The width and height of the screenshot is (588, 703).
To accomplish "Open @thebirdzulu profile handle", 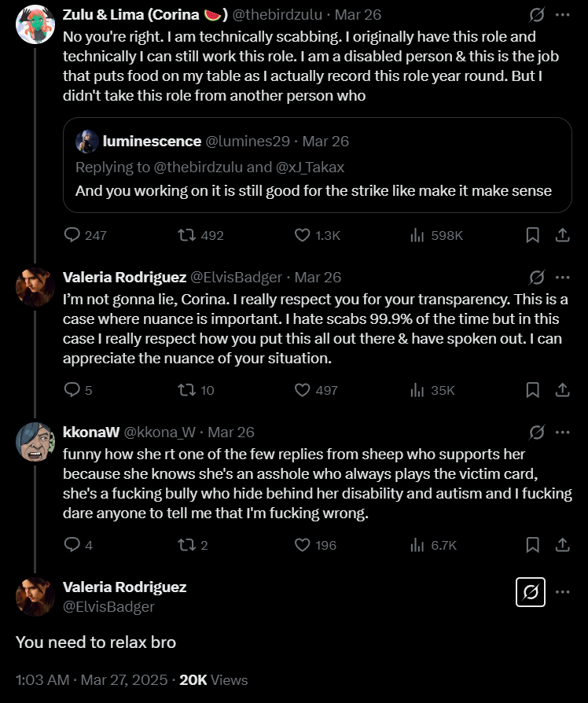I will click(277, 15).
